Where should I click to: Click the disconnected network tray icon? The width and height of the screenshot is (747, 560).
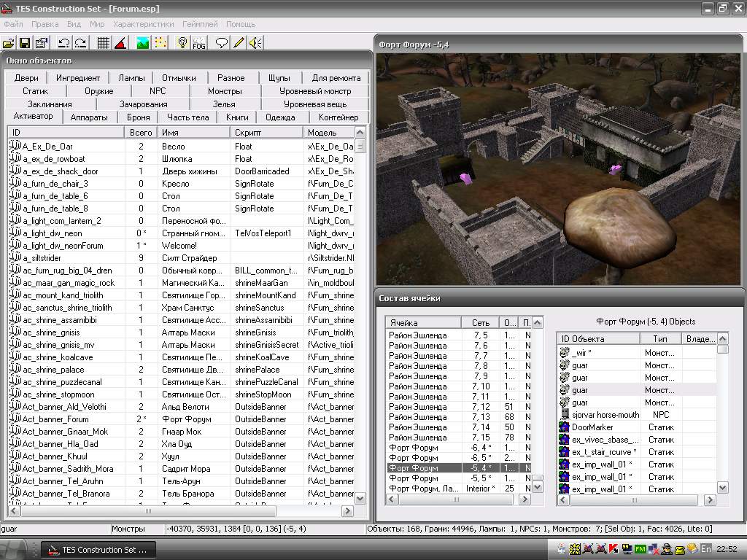click(653, 549)
